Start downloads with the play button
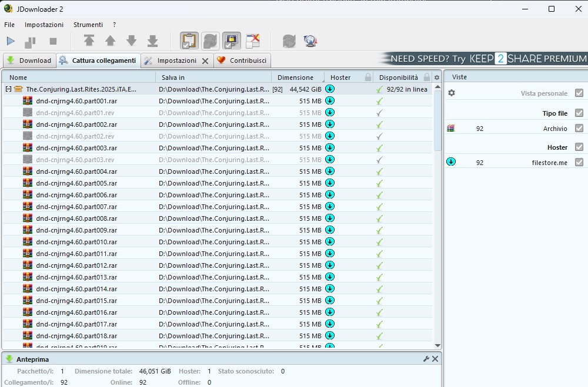588x387 pixels. (x=11, y=41)
